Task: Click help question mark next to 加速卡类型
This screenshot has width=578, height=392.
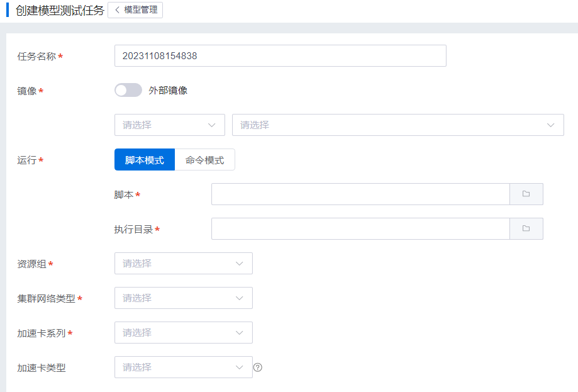Action: click(257, 367)
